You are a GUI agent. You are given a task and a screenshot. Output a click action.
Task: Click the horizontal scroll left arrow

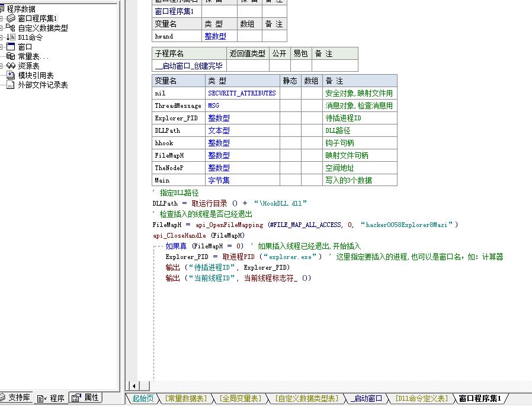click(134, 386)
